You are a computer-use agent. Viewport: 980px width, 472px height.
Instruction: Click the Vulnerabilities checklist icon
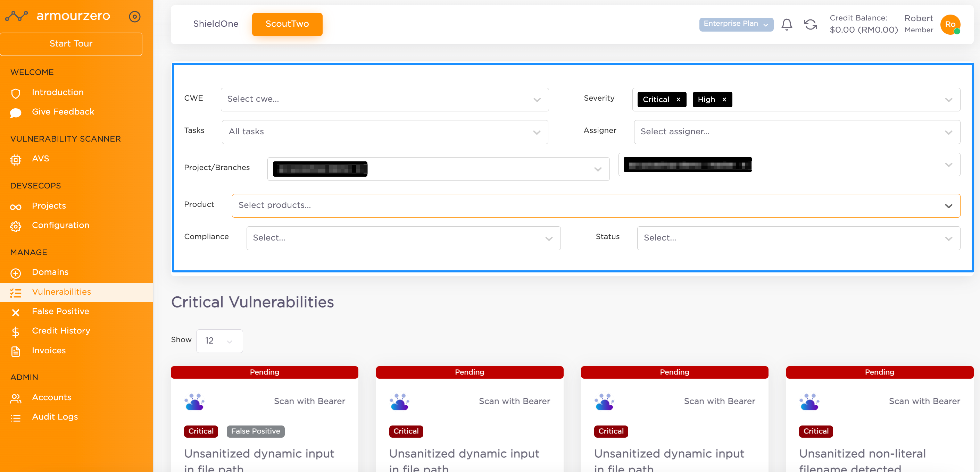click(x=16, y=293)
